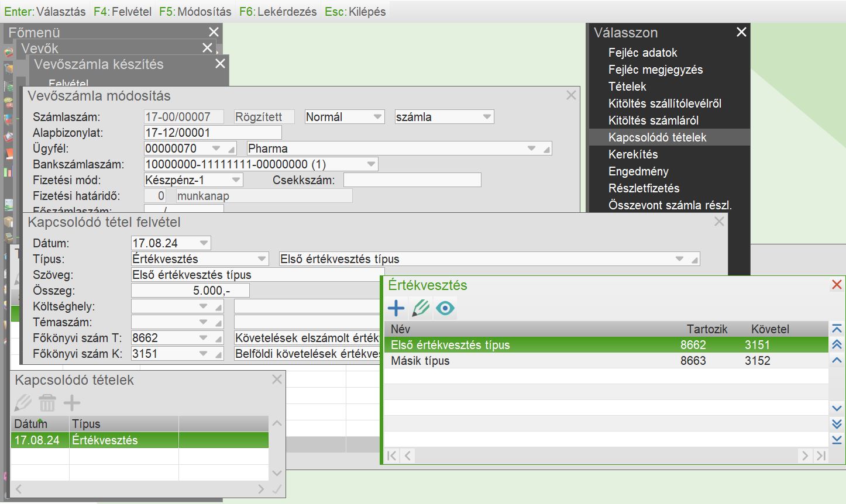
Task: Click the green pencil edit icon in Értékvesztés
Action: click(x=421, y=308)
